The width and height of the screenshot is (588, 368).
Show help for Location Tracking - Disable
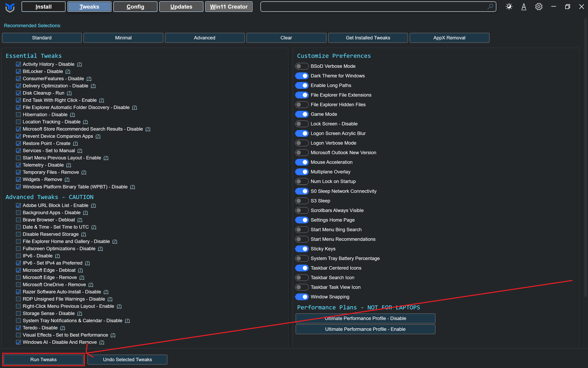click(x=85, y=122)
